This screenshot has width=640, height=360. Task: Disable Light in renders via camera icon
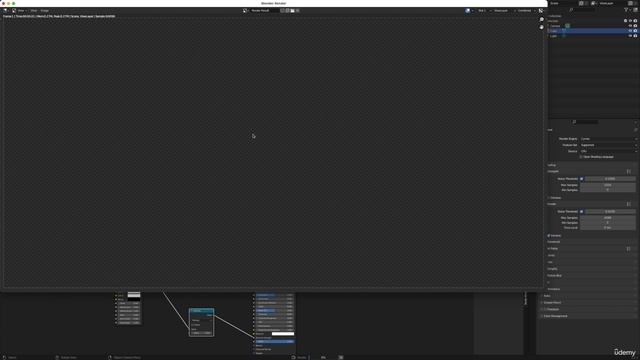tap(635, 36)
